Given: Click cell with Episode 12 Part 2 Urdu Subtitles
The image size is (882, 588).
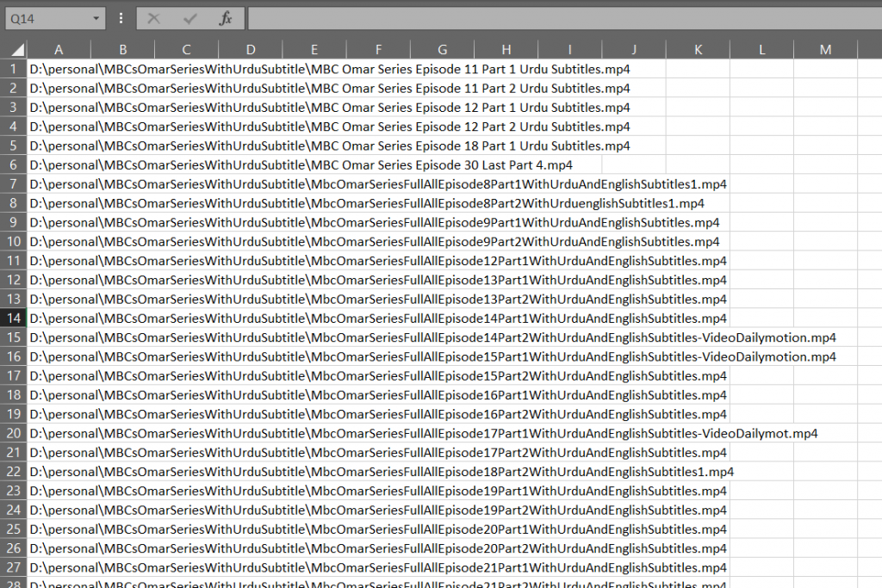Looking at the screenshot, I should coord(330,127).
